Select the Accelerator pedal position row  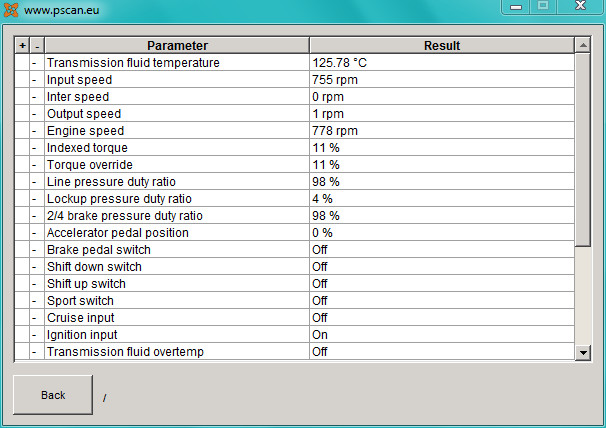point(294,233)
